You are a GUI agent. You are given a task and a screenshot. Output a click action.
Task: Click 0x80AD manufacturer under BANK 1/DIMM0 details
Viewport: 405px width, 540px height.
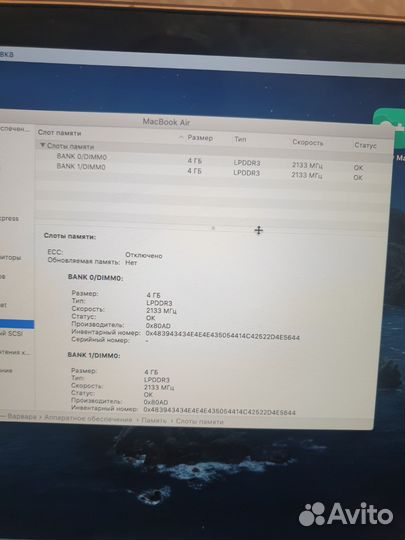click(156, 402)
